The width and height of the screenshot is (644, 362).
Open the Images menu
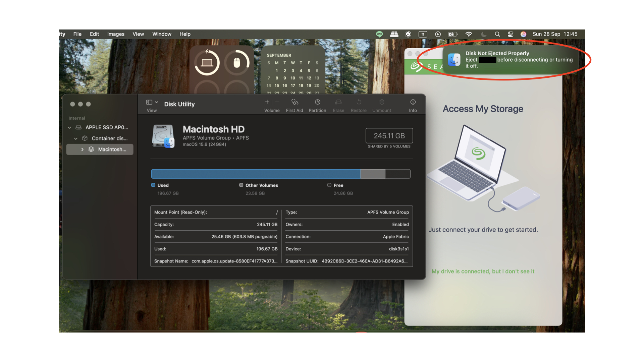(116, 34)
